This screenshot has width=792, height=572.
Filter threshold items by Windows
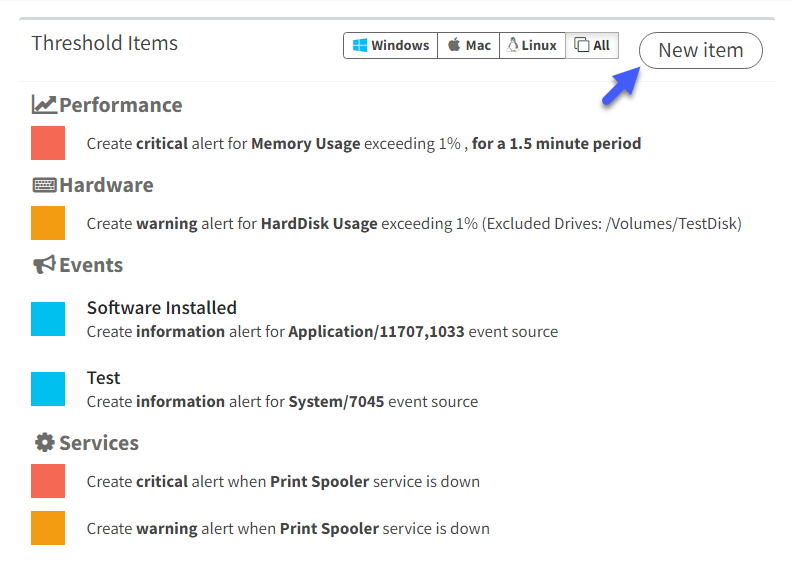pyautogui.click(x=390, y=45)
